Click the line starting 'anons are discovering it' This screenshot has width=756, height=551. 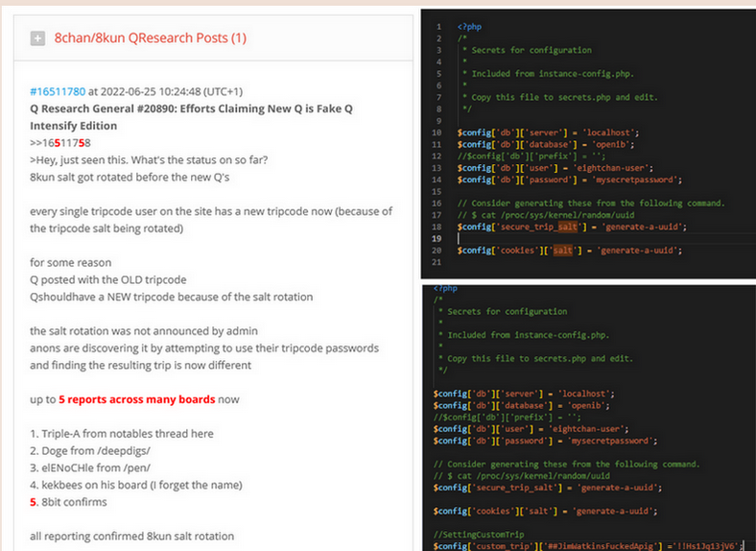pos(204,356)
